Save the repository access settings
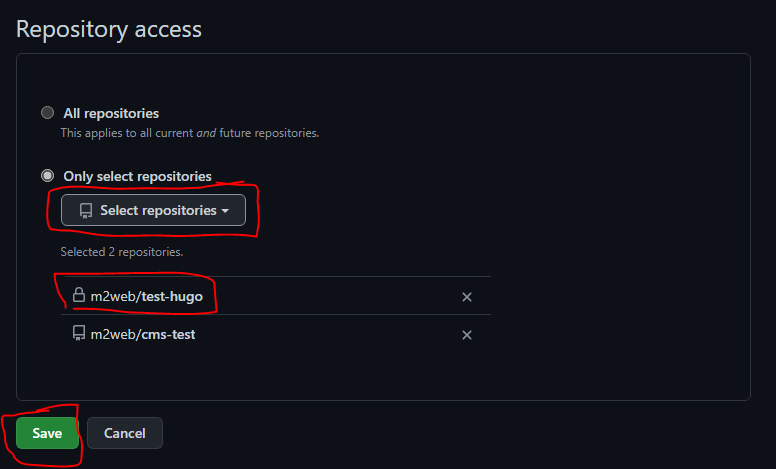This screenshot has height=469, width=776. (47, 433)
